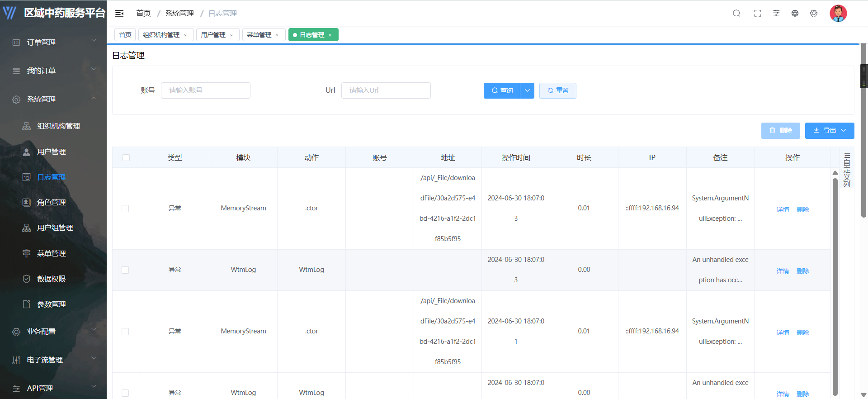Click the table scrollbar up arrow

click(835, 173)
